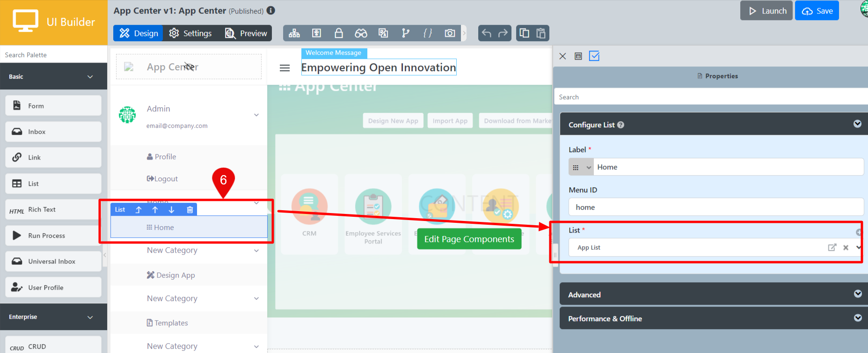
Task: Move list item up with up arrow
Action: [155, 210]
